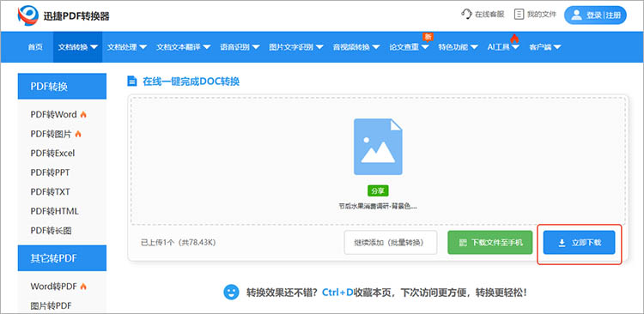Expand the 文档转换 dropdown arrow
Viewport: 644px width, 314px height.
[94, 47]
